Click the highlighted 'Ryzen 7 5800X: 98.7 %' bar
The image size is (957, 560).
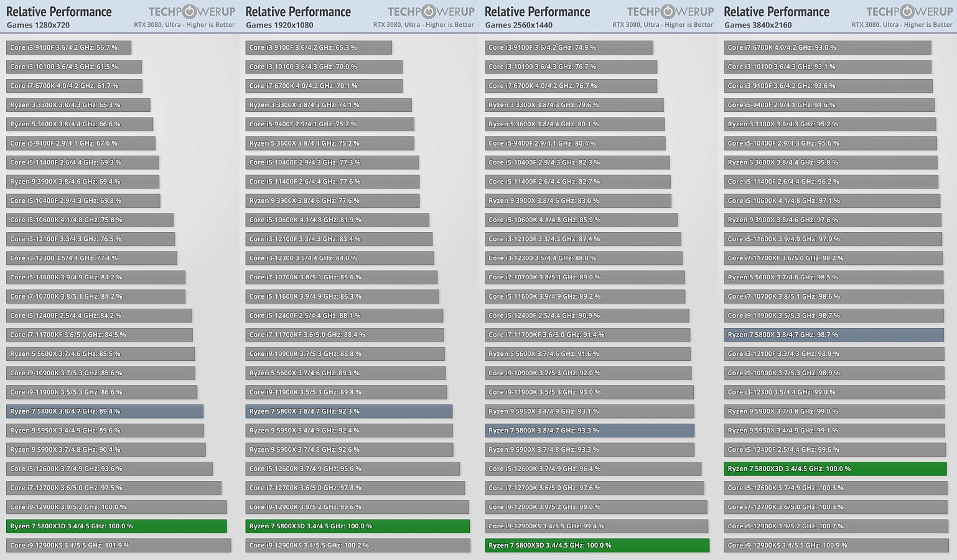coord(834,335)
